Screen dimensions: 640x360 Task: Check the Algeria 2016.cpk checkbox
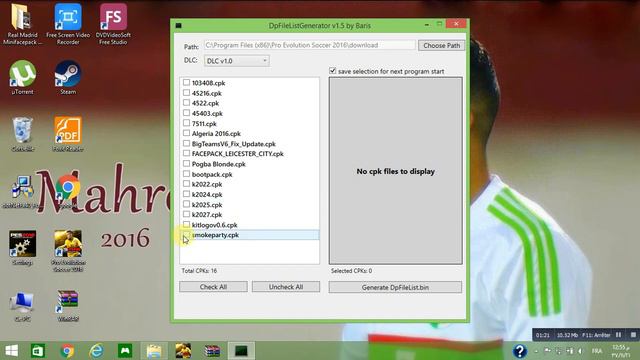[186, 133]
